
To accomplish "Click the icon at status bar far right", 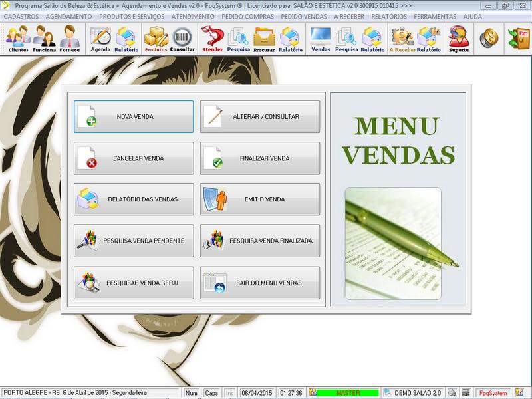I will coord(519,392).
